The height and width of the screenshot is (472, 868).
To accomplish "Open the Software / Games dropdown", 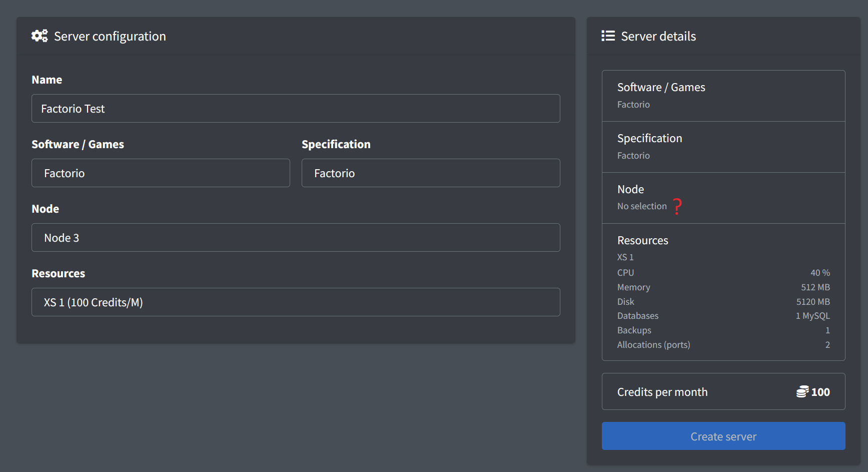I will [161, 173].
